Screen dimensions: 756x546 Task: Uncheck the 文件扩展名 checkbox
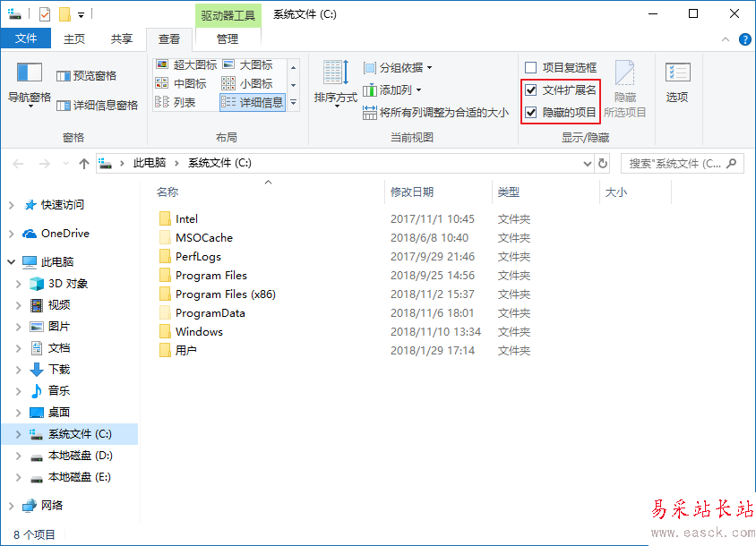pos(530,90)
